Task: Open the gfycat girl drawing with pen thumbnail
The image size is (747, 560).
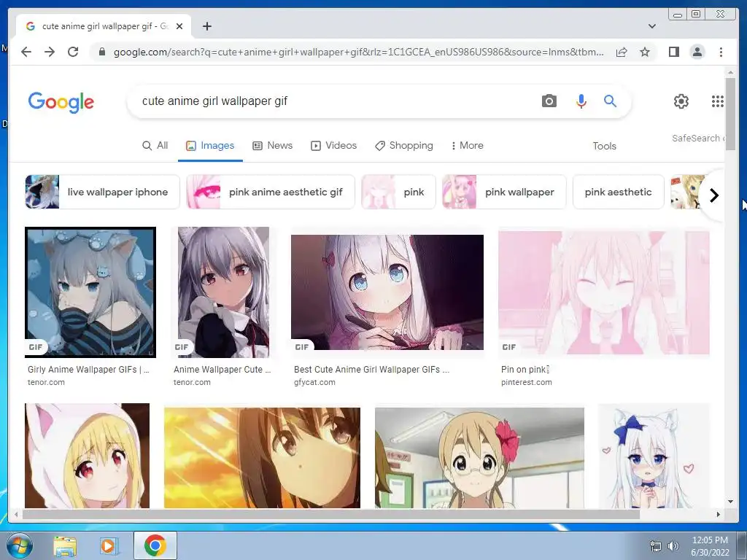Action: (387, 292)
